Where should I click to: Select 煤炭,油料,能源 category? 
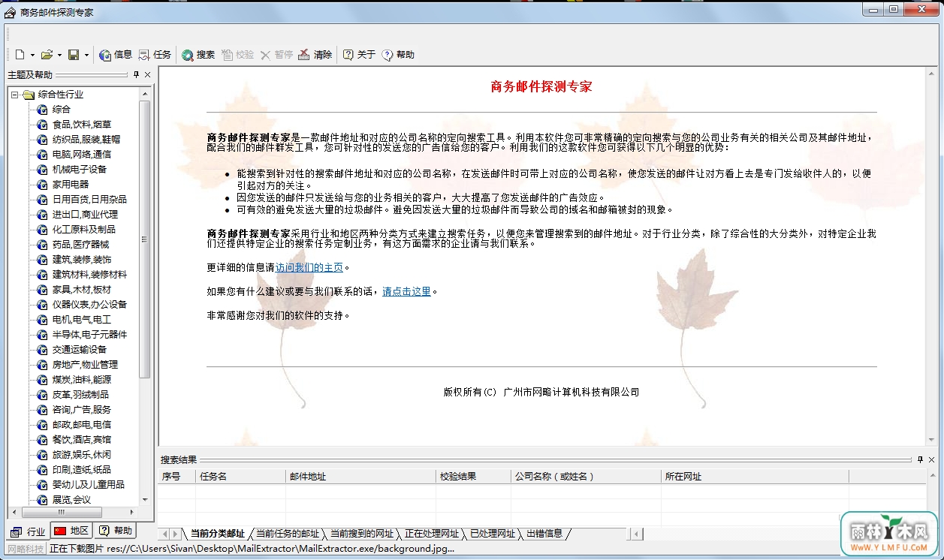82,379
